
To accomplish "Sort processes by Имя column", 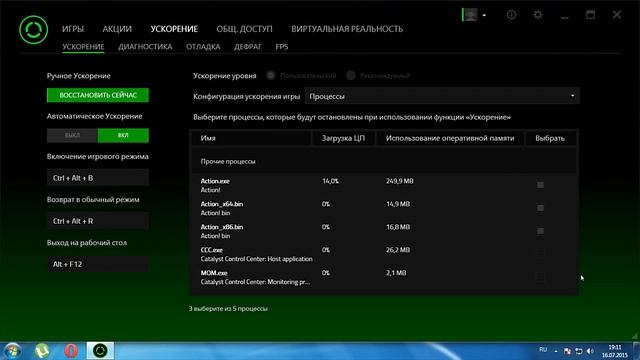I will click(x=251, y=138).
